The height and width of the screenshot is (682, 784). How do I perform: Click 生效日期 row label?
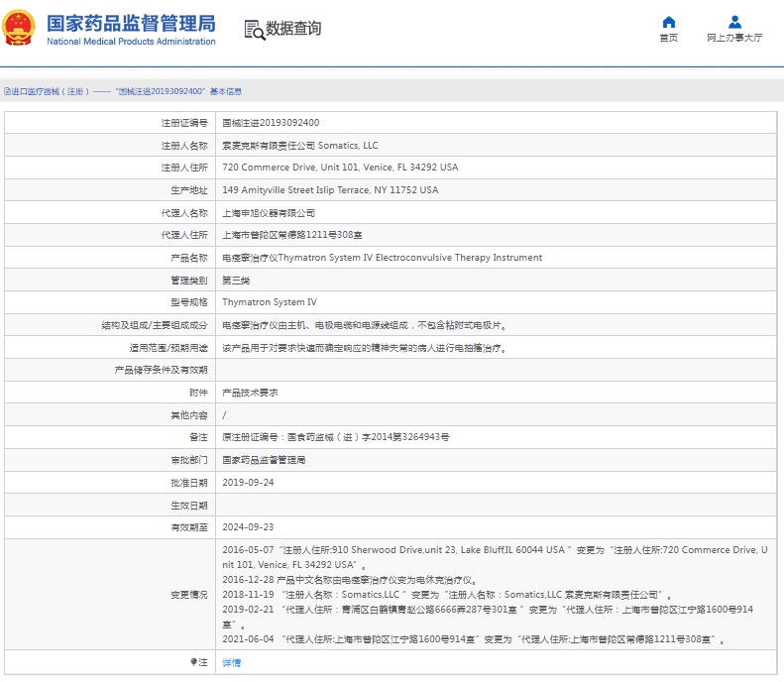coord(189,506)
